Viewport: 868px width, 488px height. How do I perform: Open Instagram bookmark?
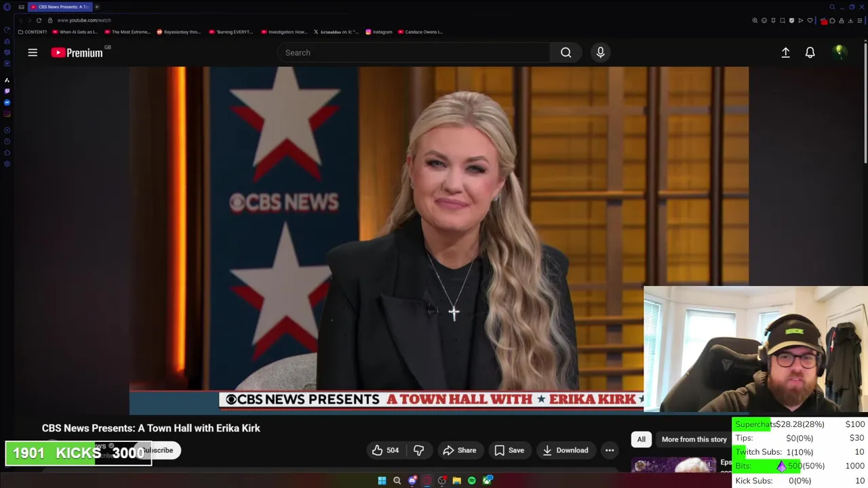click(379, 32)
